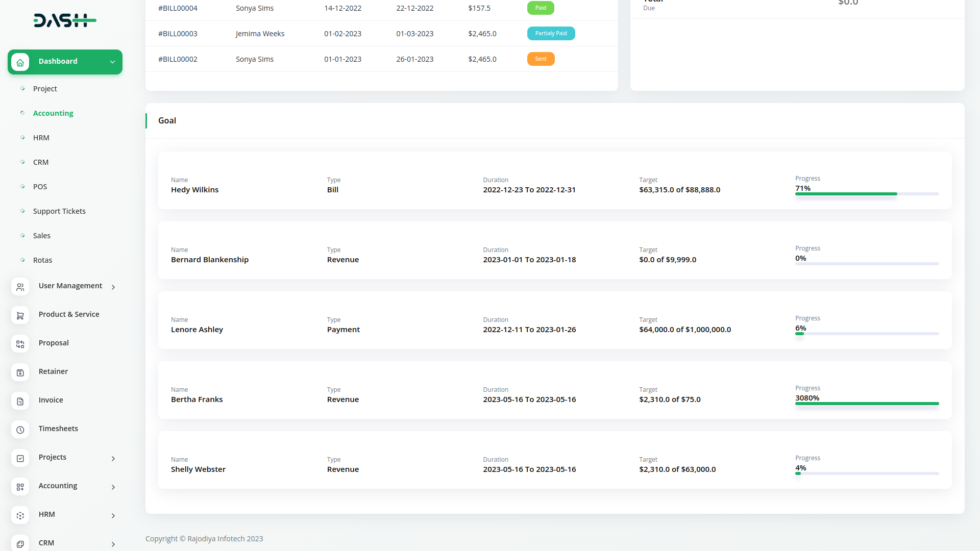Click the Partialy Paid status badge
This screenshot has height=551, width=980.
[551, 34]
